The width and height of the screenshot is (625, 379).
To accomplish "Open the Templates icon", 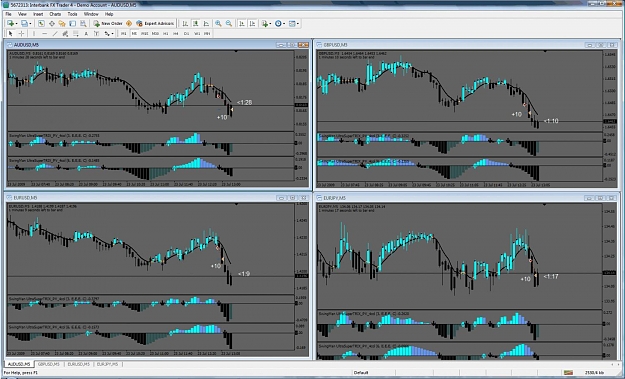I will (x=292, y=24).
